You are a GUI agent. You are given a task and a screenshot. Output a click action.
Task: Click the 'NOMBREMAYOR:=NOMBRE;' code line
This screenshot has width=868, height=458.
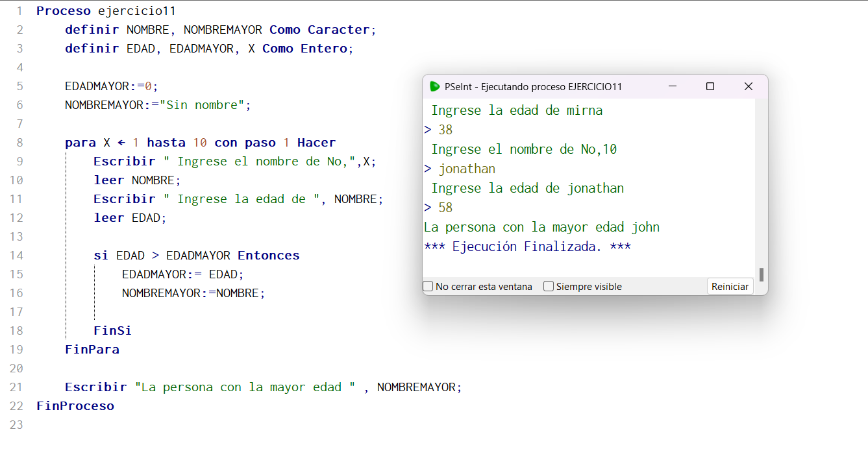[194, 293]
